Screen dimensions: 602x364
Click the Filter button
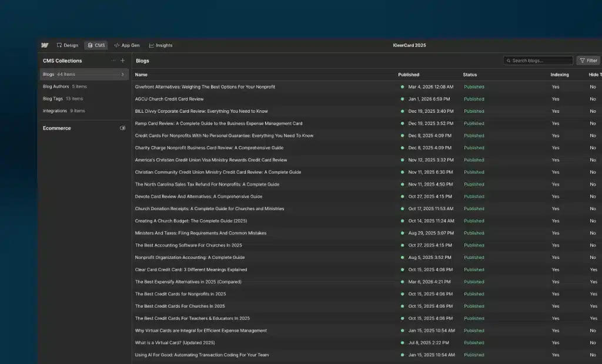[x=588, y=60]
